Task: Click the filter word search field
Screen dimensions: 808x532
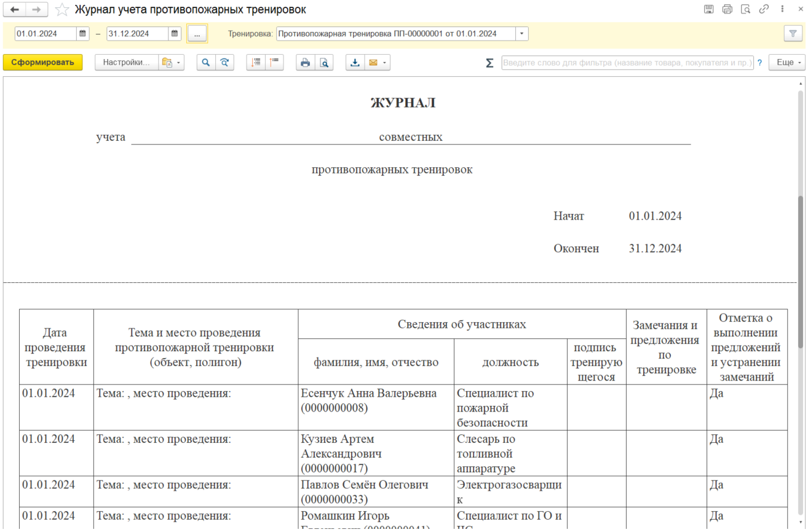Action: pos(627,63)
